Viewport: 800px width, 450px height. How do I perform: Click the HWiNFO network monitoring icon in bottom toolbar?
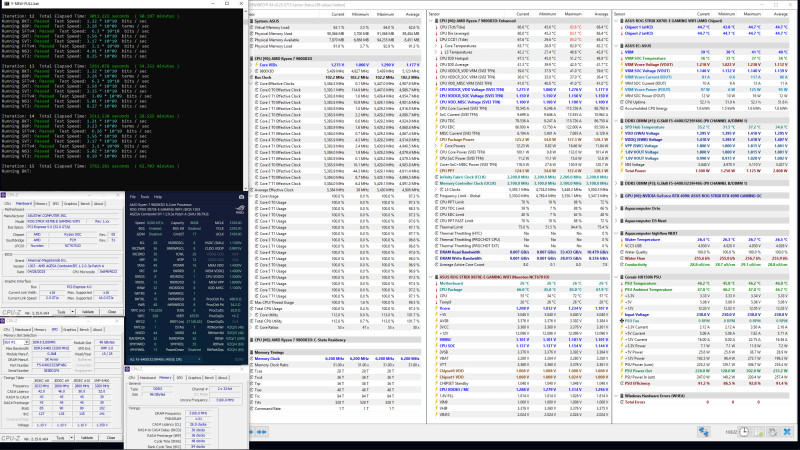pos(704,432)
